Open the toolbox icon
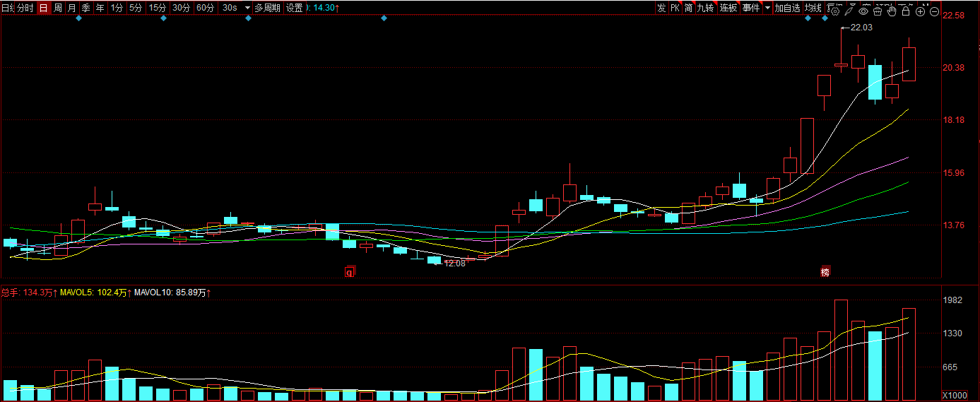 pos(878,11)
